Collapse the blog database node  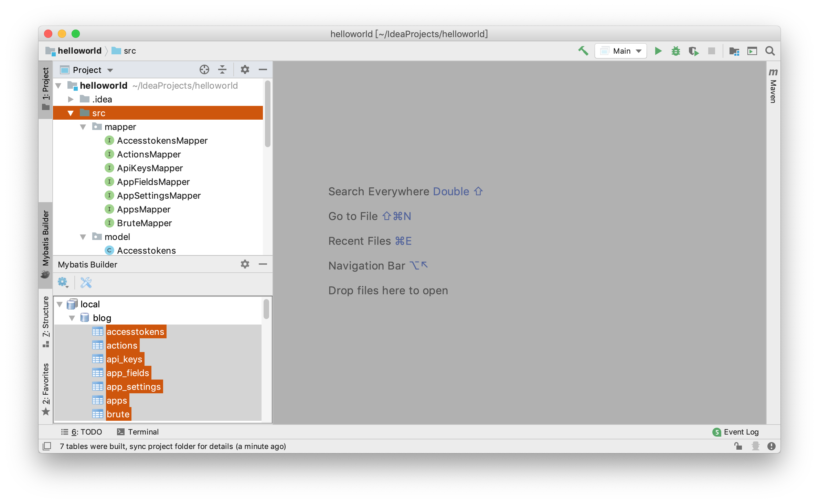point(72,318)
